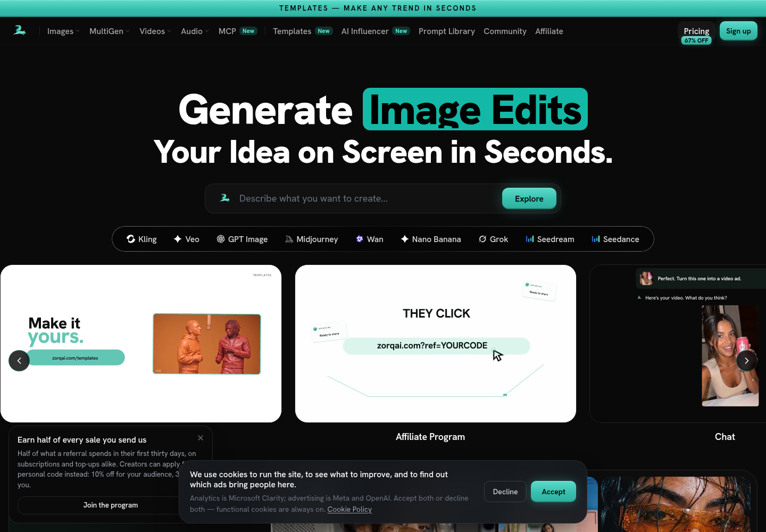Open the Affiliate Program slide card
This screenshot has height=532, width=766.
pyautogui.click(x=436, y=344)
